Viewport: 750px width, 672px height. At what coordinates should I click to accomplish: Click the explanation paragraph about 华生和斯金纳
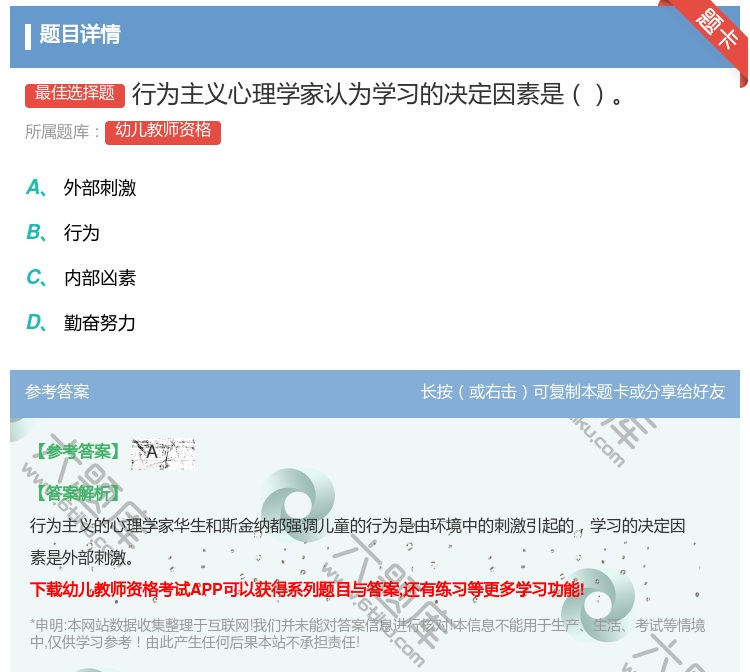358,541
